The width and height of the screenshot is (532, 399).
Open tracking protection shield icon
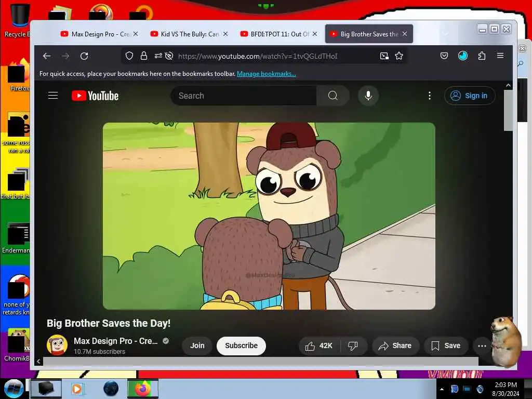click(x=129, y=56)
